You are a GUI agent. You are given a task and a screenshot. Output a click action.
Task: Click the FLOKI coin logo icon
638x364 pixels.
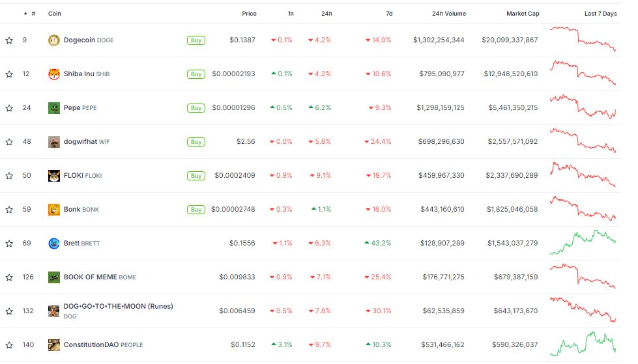pyautogui.click(x=54, y=176)
